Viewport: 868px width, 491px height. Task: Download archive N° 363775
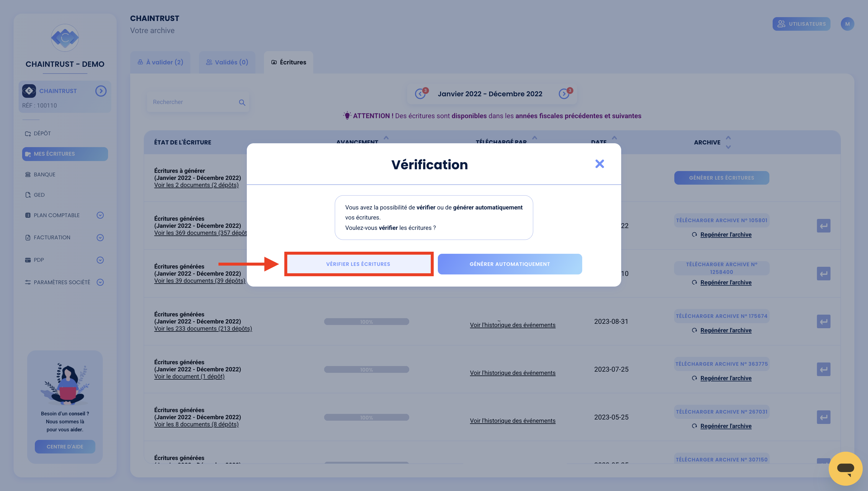(722, 364)
